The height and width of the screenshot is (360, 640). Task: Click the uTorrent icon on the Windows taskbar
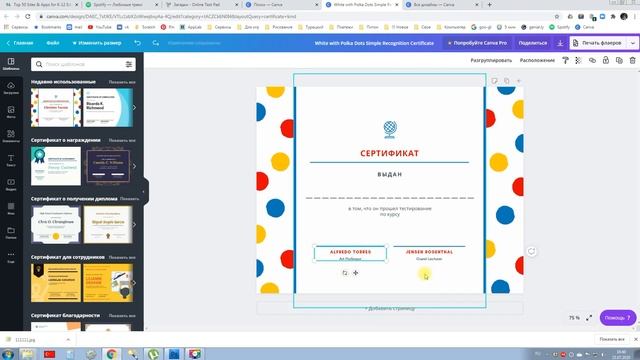tap(153, 354)
